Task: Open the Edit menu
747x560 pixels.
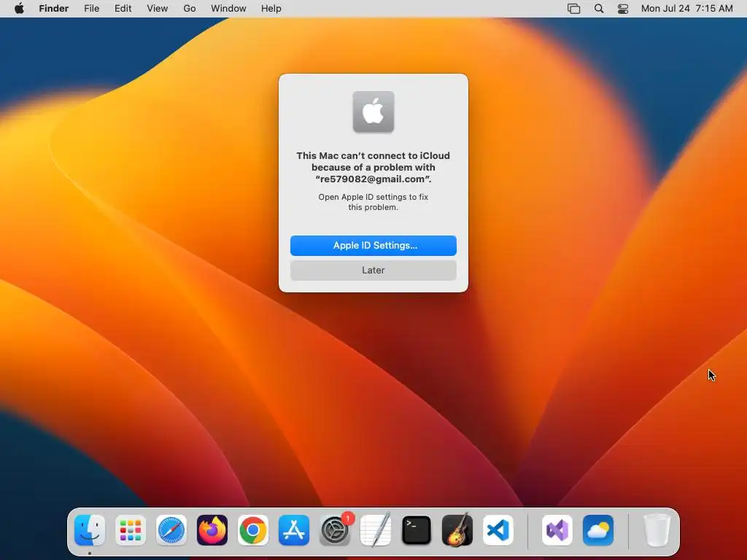Action: [x=123, y=9]
